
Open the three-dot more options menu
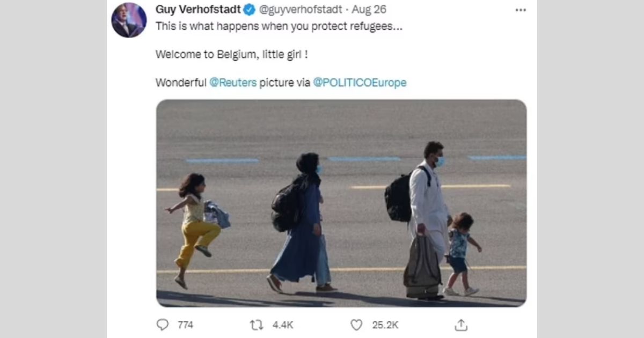point(521,10)
